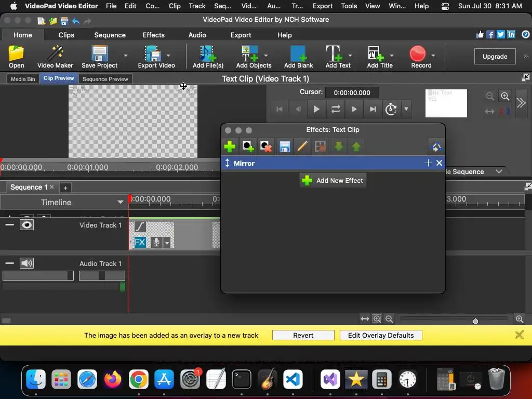Switch to the Clips ribbon tab

click(66, 35)
